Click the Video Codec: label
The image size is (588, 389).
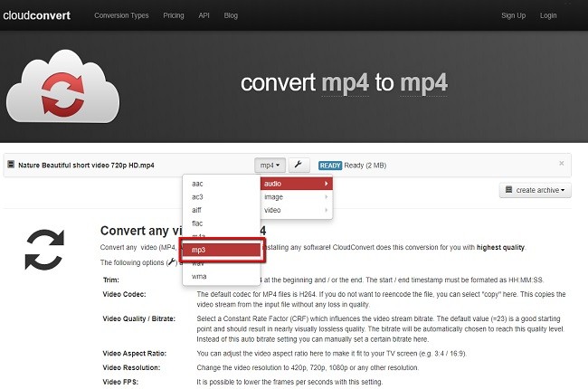pyautogui.click(x=124, y=294)
